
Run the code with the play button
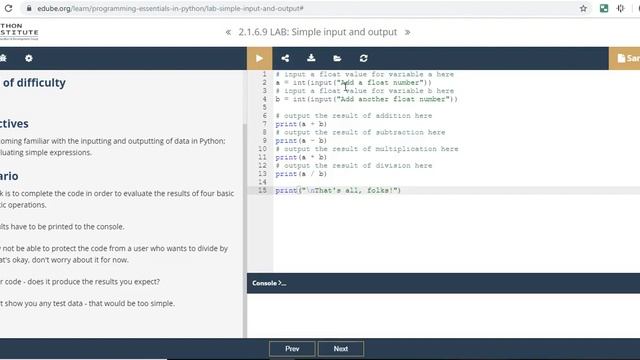click(259, 58)
